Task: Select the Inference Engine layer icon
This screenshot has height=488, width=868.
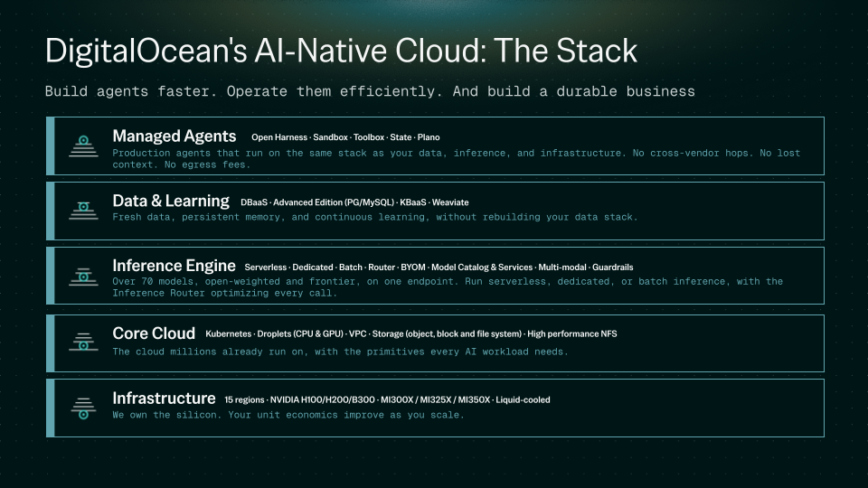Action: coord(83,276)
